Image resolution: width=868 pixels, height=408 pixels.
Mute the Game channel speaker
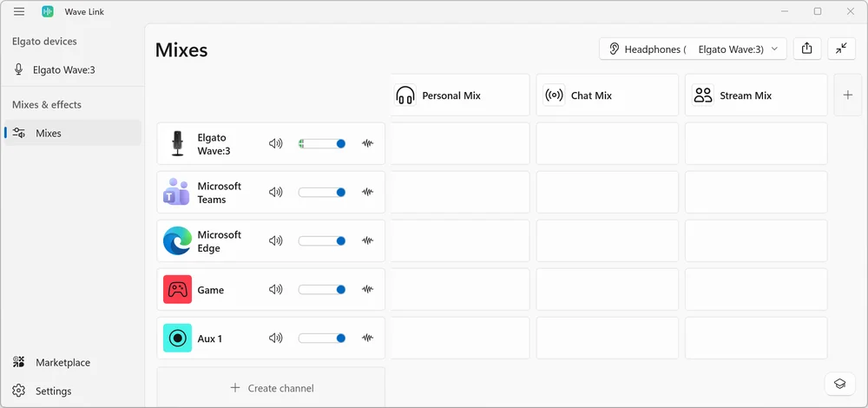coord(276,289)
